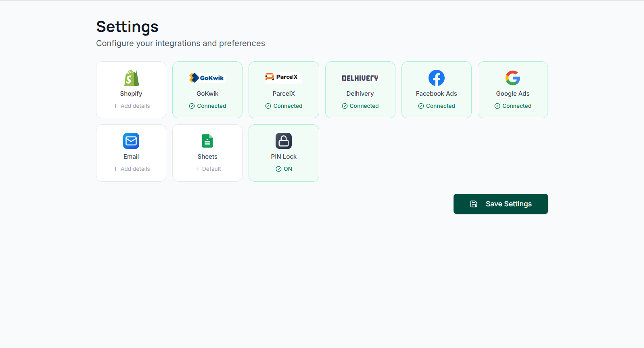
Task: Click the plus icon under Shopify
Action: pos(115,106)
